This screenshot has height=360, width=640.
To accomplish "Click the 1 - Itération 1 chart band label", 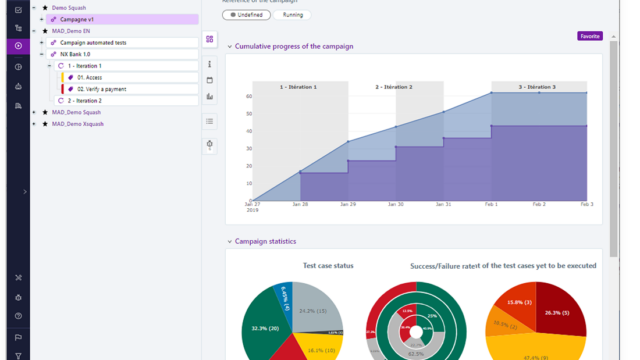I will 298,87.
